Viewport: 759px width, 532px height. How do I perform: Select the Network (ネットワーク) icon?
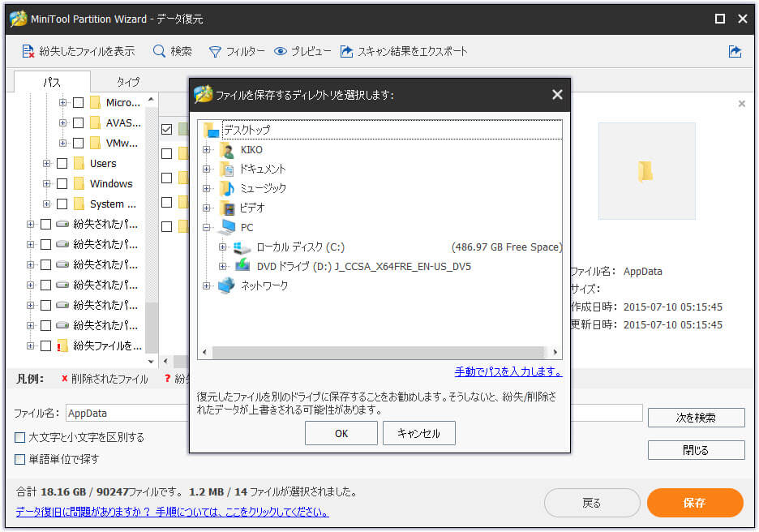click(226, 285)
